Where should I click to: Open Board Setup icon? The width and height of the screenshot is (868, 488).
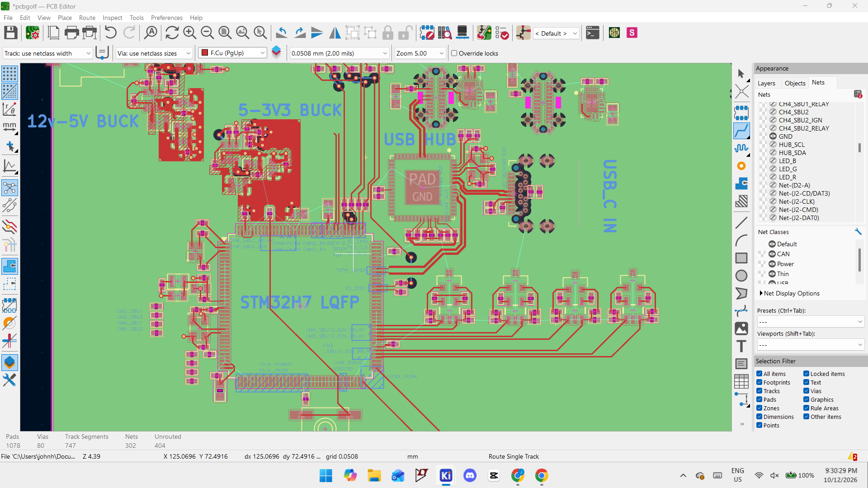33,33
